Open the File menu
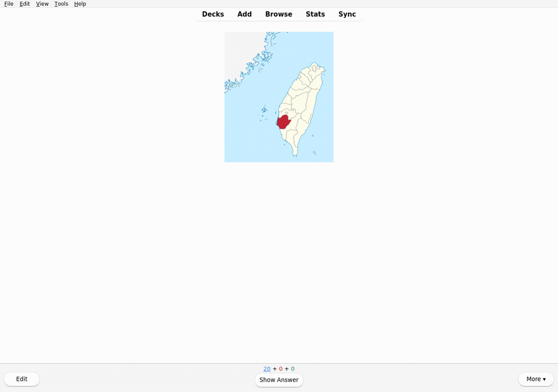 coord(8,4)
